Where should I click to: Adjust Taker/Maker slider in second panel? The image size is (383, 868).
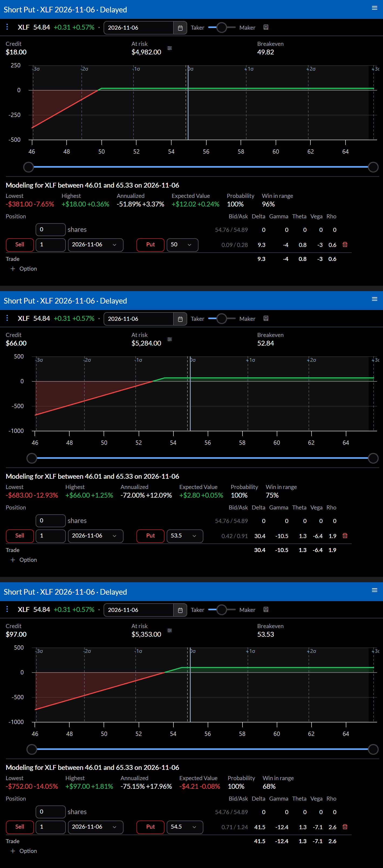click(x=221, y=319)
